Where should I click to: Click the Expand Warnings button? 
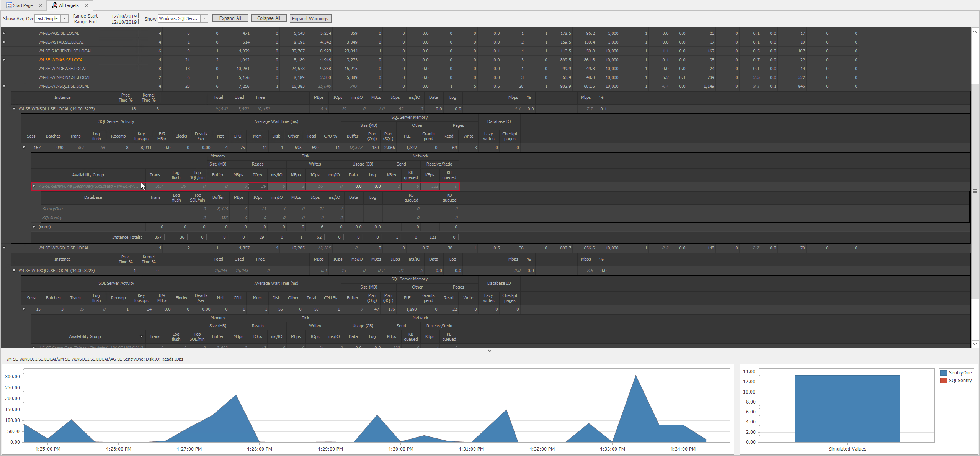pyautogui.click(x=310, y=18)
